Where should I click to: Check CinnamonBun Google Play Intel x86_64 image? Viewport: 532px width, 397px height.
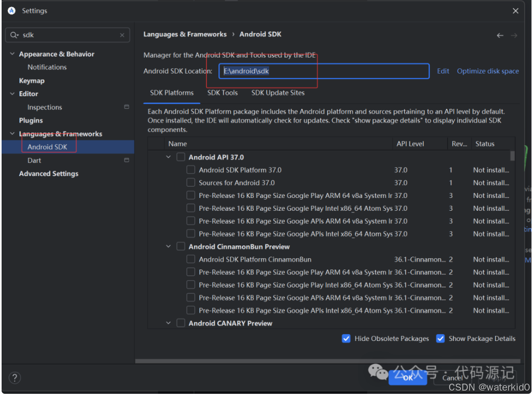(x=191, y=285)
